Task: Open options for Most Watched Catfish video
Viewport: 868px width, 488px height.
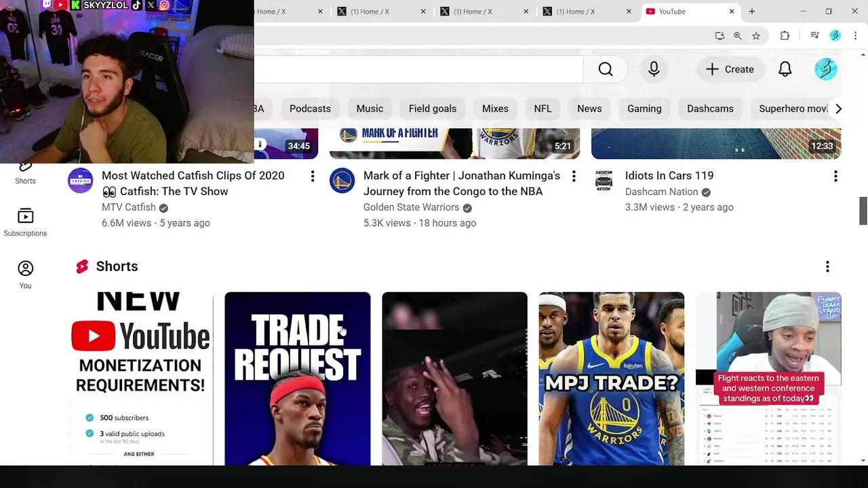Action: pos(313,176)
